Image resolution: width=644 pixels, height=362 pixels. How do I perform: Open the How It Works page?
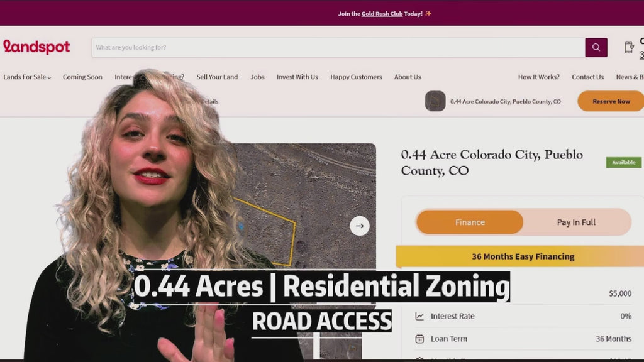point(538,77)
